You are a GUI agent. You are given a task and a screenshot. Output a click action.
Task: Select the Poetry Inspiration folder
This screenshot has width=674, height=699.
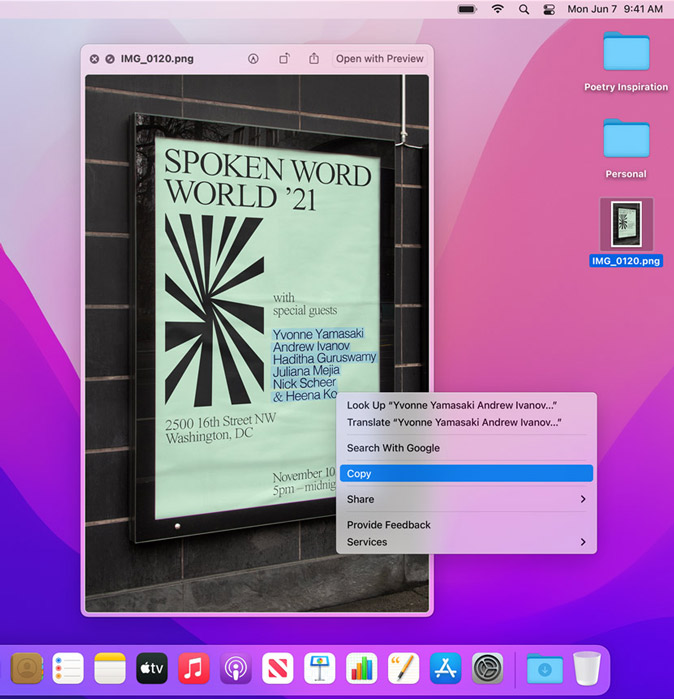[626, 52]
